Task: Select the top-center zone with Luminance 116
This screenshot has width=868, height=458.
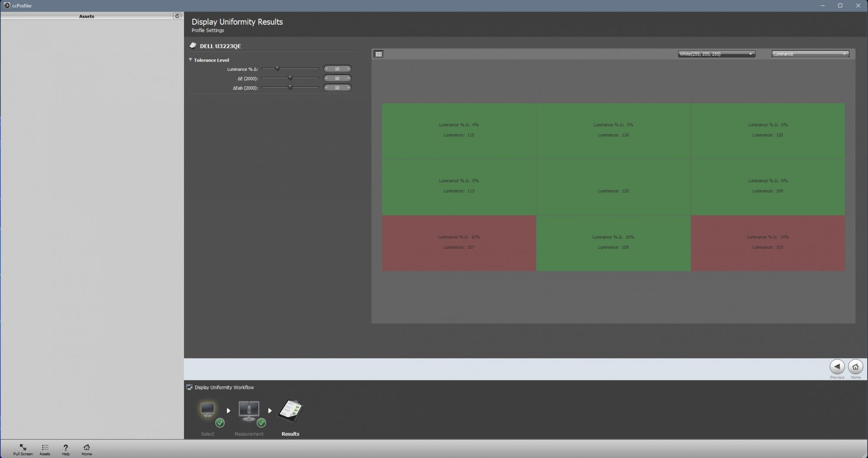Action: tap(613, 131)
